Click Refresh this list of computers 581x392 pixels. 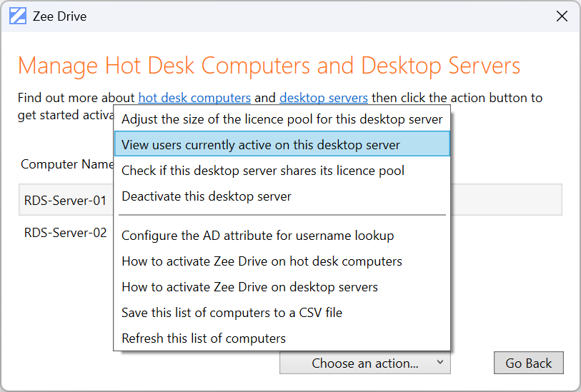click(x=204, y=338)
